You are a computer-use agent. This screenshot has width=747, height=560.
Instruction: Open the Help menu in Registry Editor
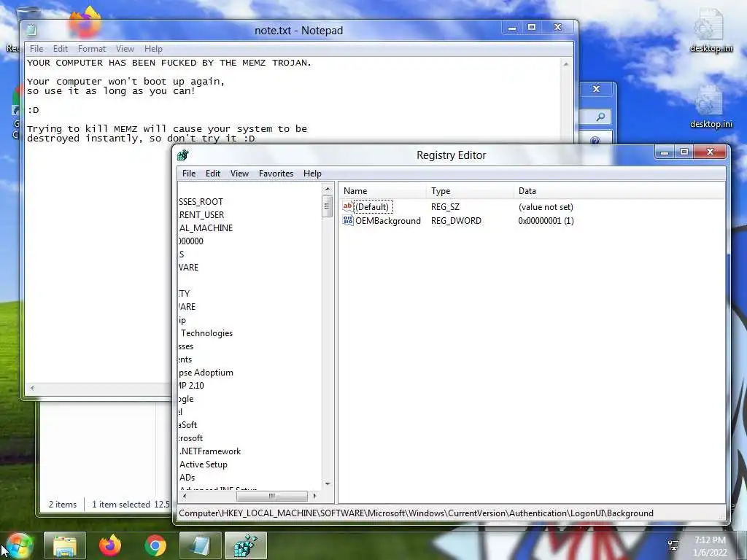pyautogui.click(x=312, y=174)
